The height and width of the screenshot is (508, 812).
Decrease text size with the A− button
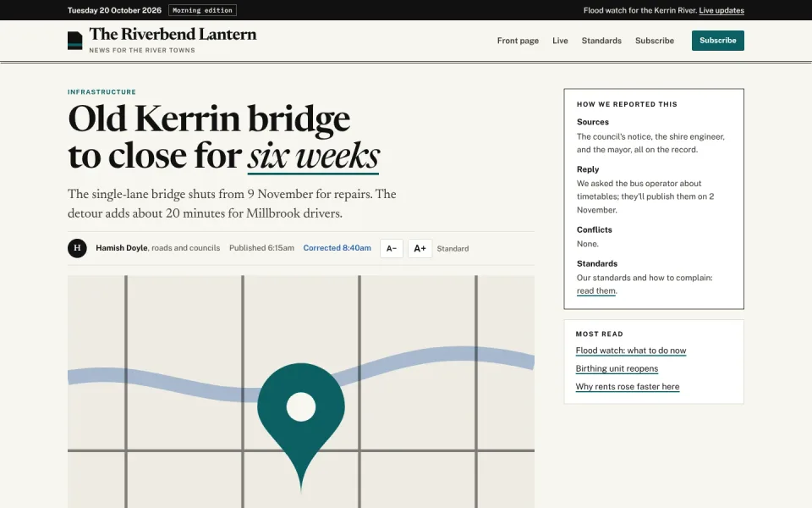392,248
